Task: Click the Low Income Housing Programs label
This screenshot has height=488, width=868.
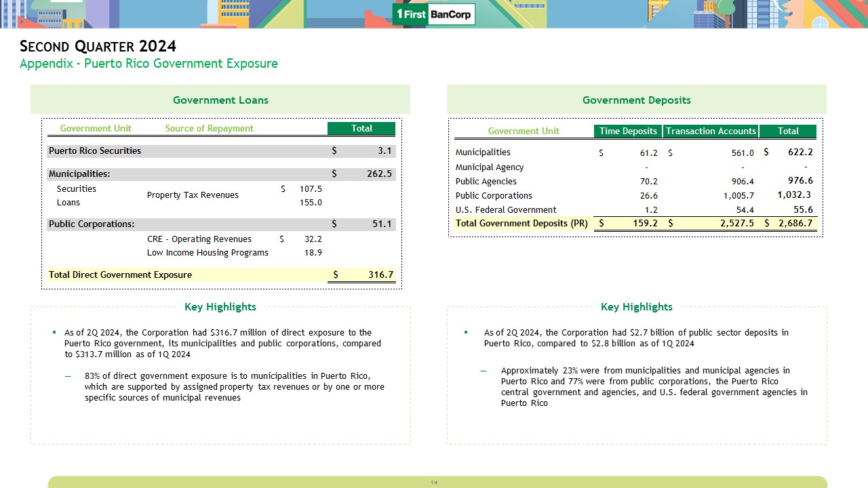Action: (208, 253)
